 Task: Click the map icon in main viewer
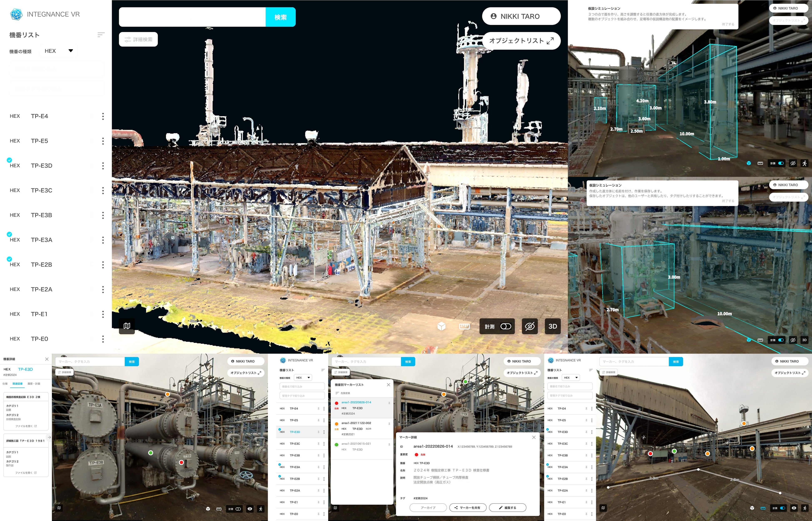click(127, 326)
